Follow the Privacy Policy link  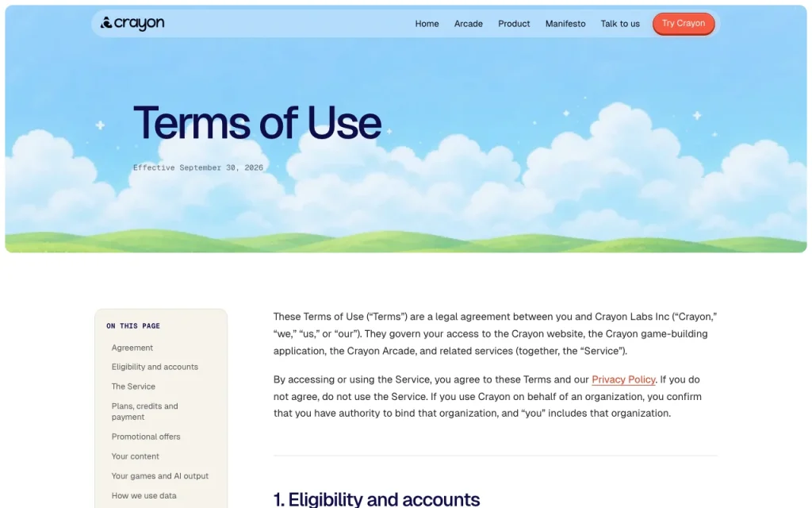coord(623,379)
